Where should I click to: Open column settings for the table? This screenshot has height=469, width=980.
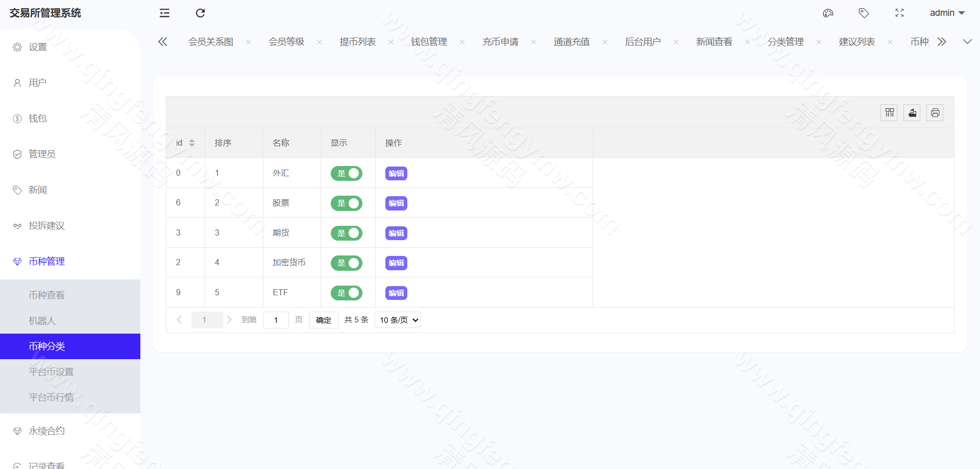[x=889, y=112]
